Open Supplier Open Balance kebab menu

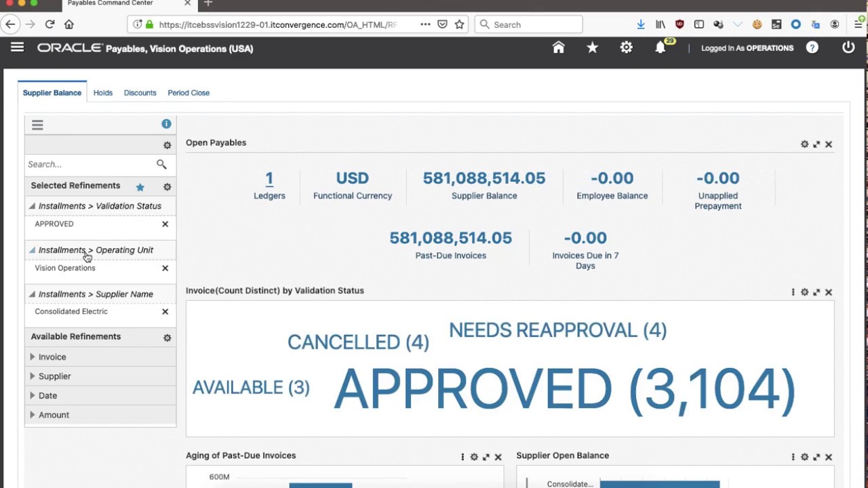(x=793, y=457)
